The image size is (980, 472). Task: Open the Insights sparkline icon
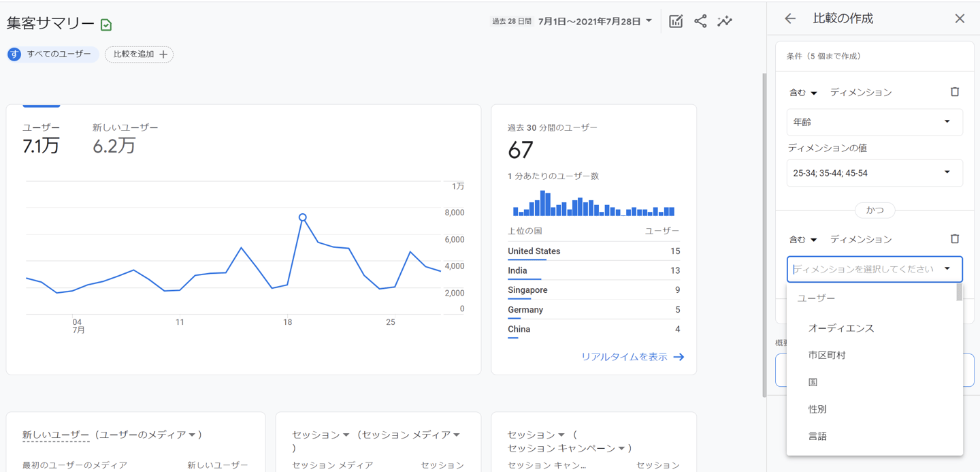pyautogui.click(x=725, y=21)
